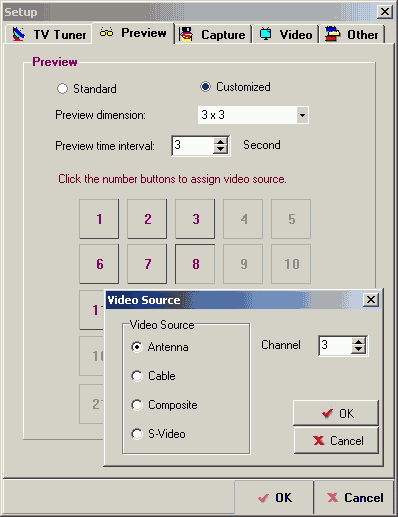
Task: Open the Preview dimension dropdown
Action: 302,115
